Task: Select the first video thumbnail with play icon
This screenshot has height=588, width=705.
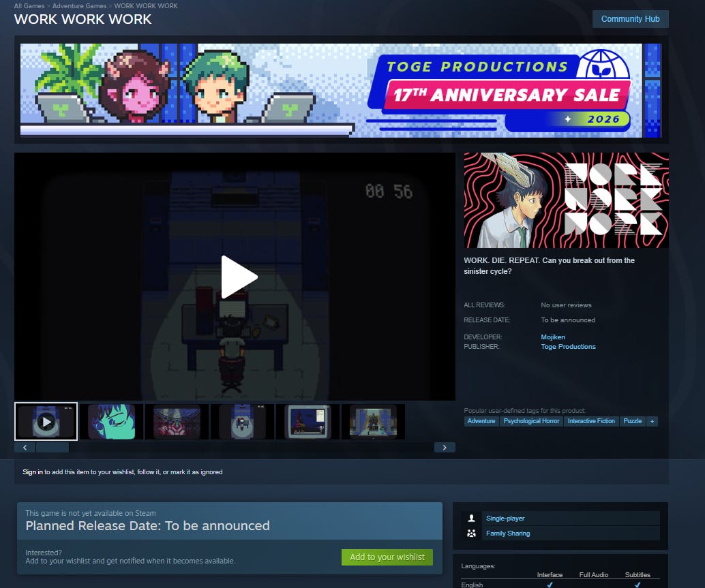Action: (46, 421)
